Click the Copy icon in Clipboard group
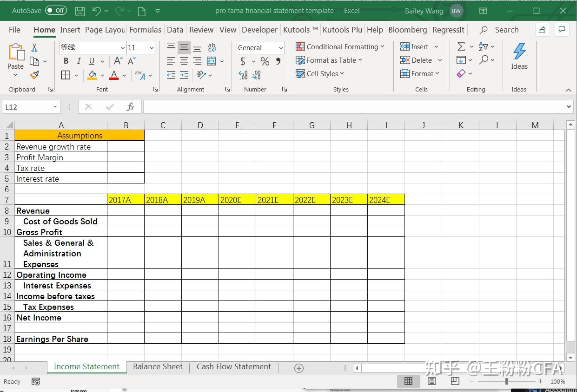Image resolution: width=577 pixels, height=392 pixels. [34, 61]
